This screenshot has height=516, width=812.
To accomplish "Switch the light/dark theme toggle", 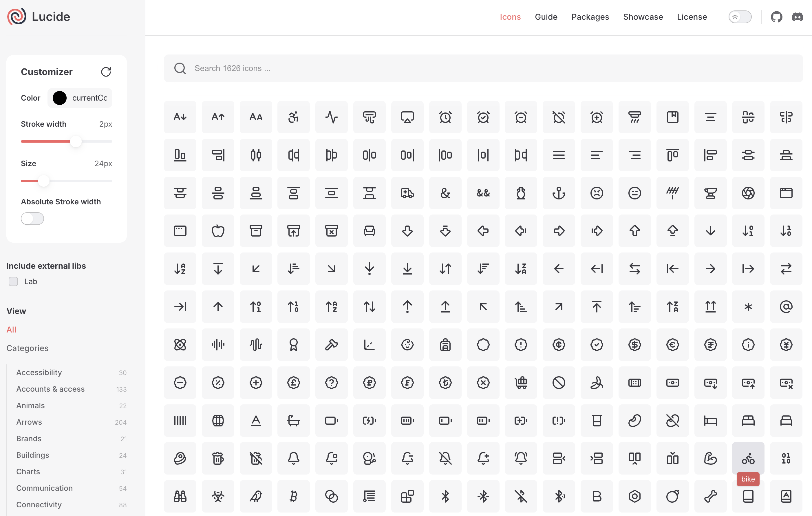I will pyautogui.click(x=740, y=17).
